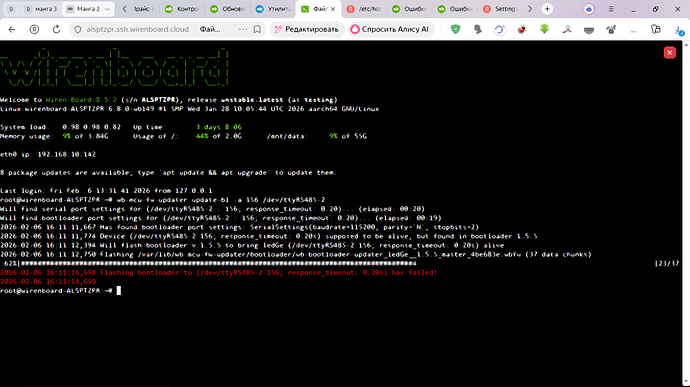This screenshot has width=690, height=387.
Task: Click the vertical scrollbar of the page
Action: [x=686, y=214]
